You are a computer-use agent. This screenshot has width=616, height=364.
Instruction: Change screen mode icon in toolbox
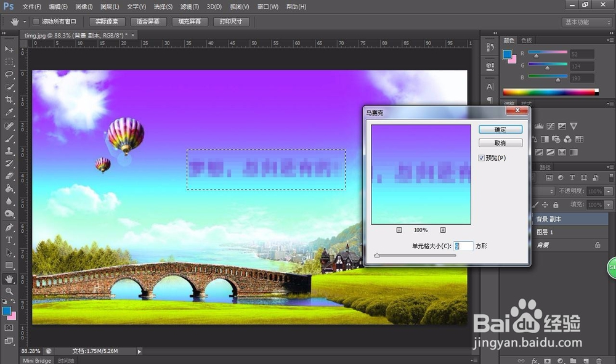9,341
